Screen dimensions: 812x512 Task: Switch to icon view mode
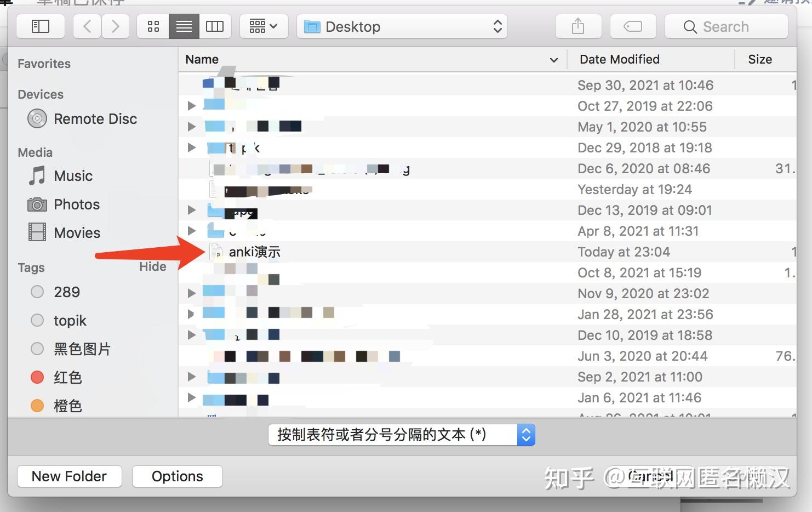[152, 26]
